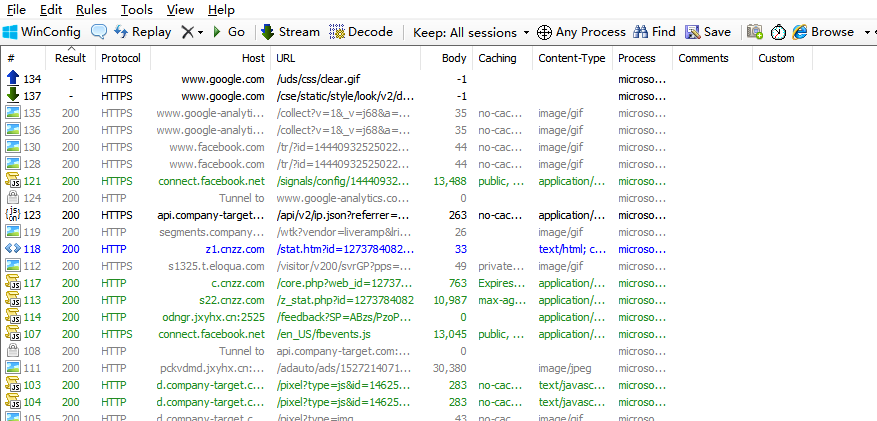Click the Browse button with IE icon
This screenshot has height=421, width=877.
(824, 32)
